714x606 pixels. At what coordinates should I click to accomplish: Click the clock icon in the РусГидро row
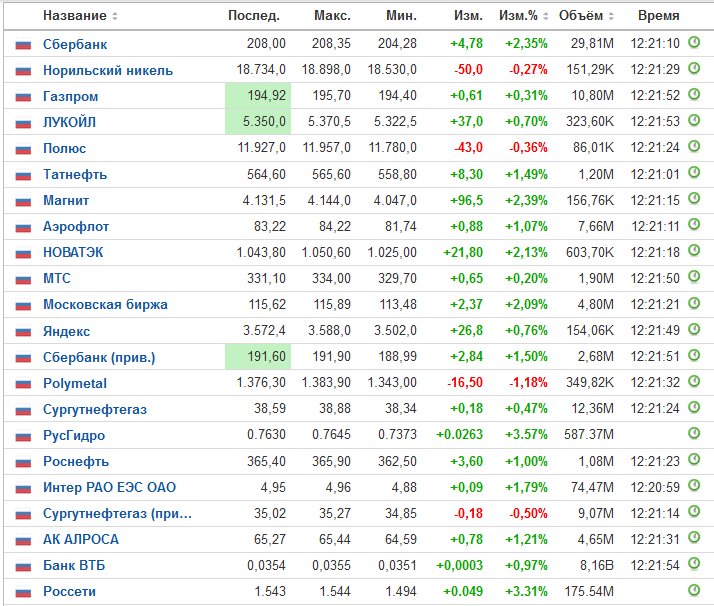coord(694,433)
